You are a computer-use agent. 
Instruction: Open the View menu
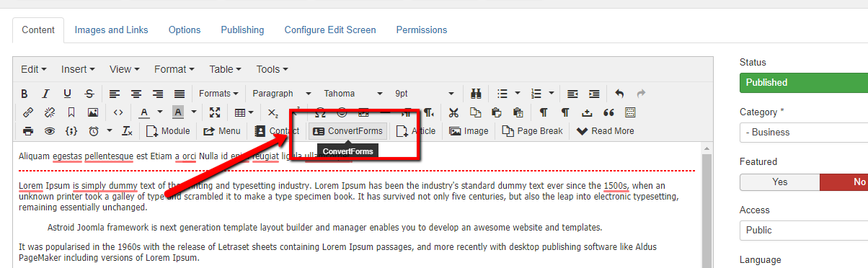pos(125,69)
